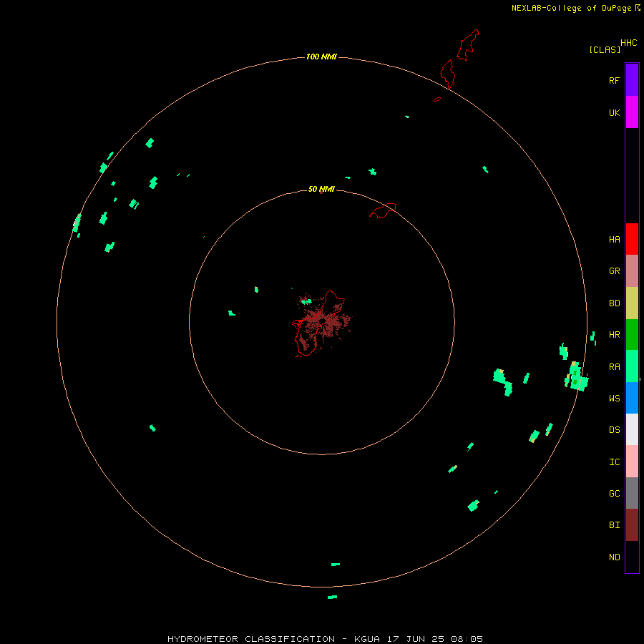Screen dimensions: 644x644
Task: Select the gray GC legend swatch
Action: pyautogui.click(x=632, y=493)
